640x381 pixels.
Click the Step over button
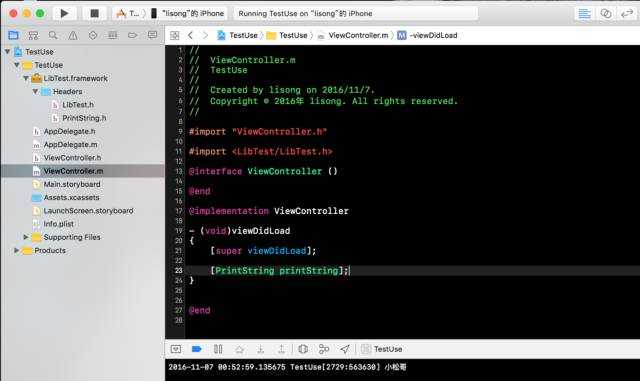[x=239, y=349]
